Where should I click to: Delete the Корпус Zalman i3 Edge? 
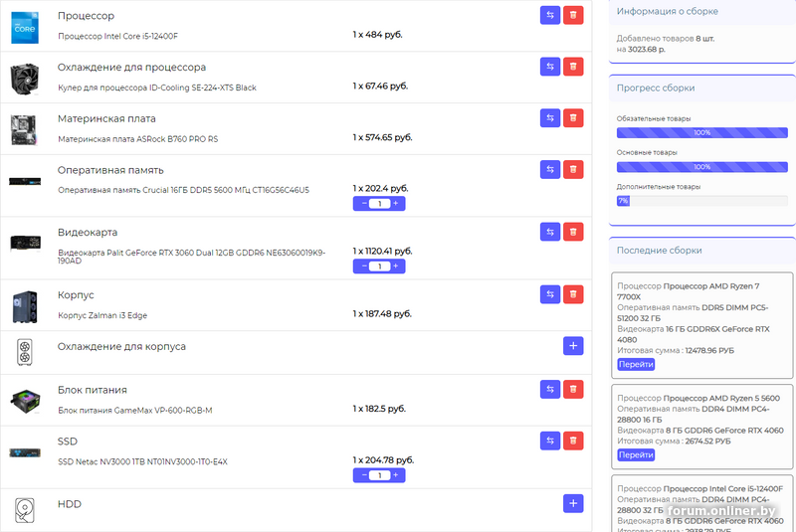coord(573,294)
